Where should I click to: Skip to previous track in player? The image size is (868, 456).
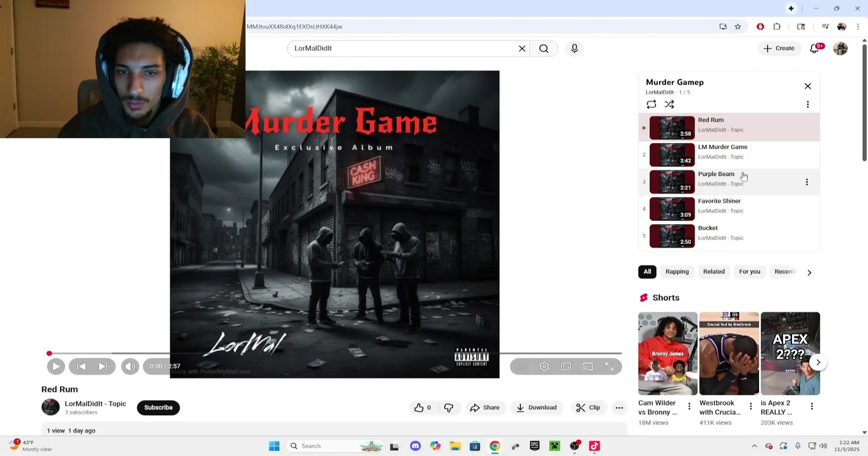[x=81, y=366]
